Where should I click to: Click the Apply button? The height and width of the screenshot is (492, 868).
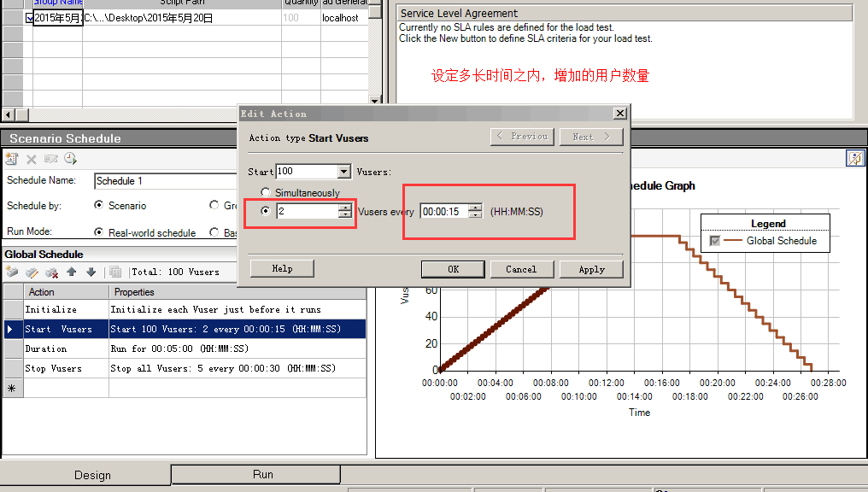pos(591,269)
